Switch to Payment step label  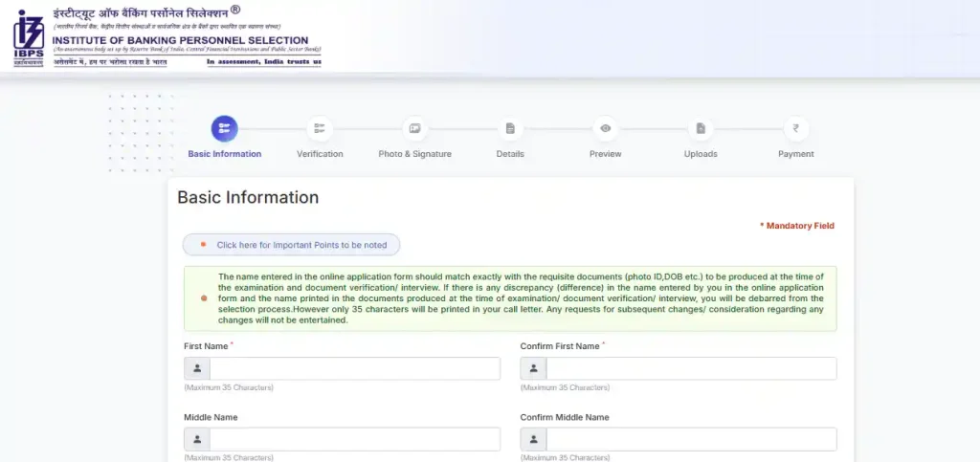(x=795, y=154)
